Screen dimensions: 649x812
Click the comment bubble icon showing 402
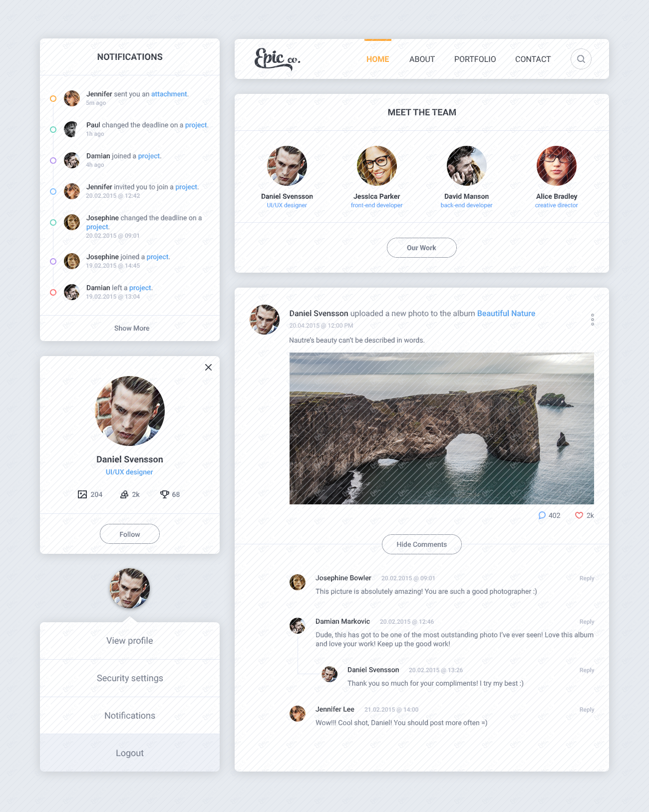click(542, 515)
